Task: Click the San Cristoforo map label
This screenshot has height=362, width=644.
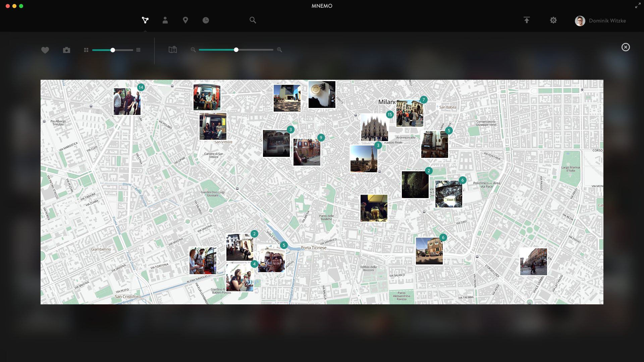Action: (x=128, y=297)
